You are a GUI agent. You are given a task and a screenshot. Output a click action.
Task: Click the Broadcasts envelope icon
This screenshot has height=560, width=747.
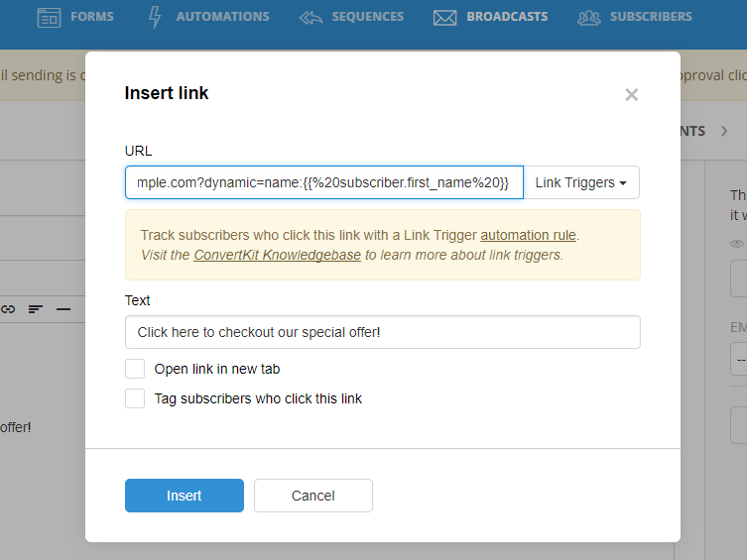[x=445, y=18]
